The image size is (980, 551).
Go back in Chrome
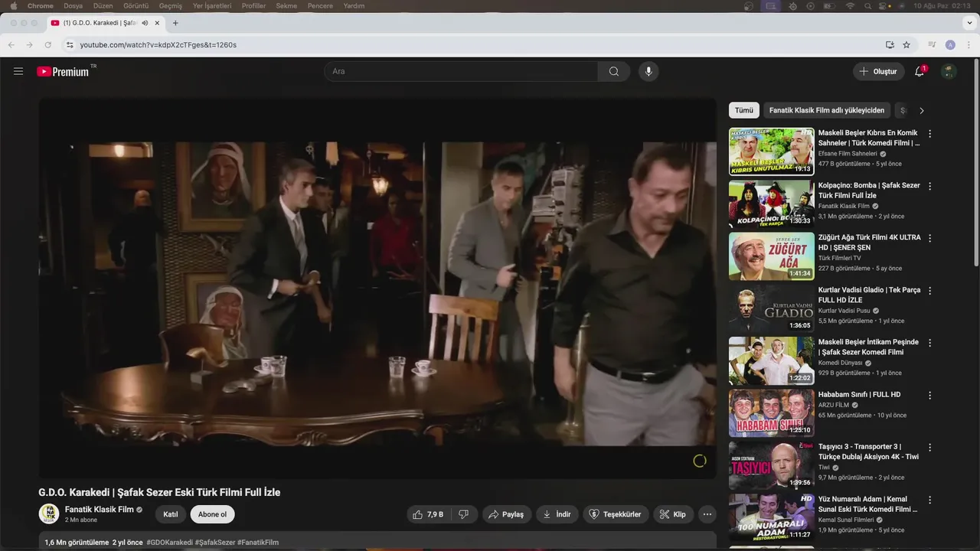11,45
